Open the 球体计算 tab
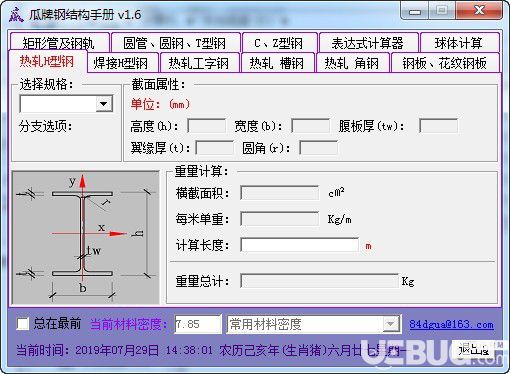 pyautogui.click(x=459, y=42)
